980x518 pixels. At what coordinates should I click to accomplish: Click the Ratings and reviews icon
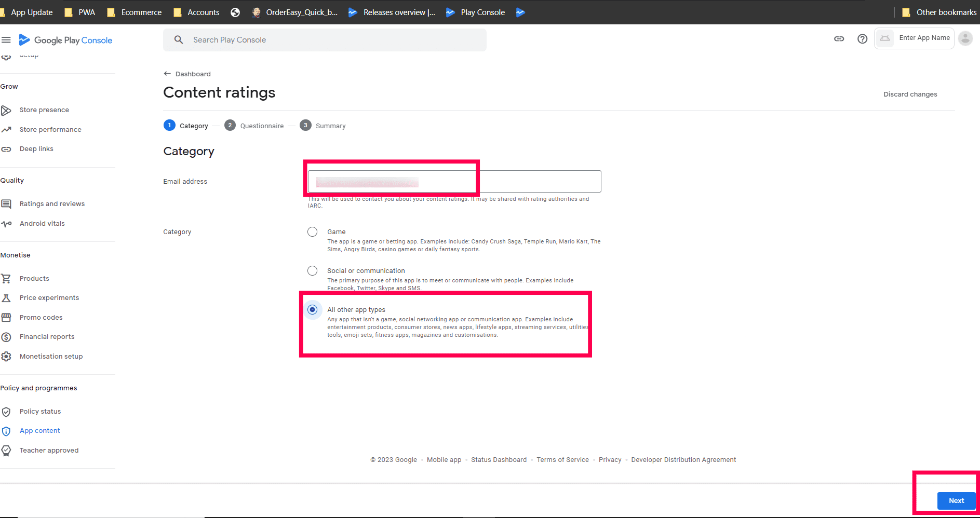pyautogui.click(x=6, y=204)
